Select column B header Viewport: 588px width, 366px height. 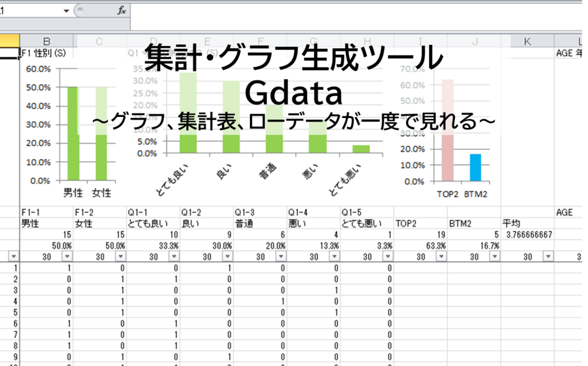click(47, 41)
